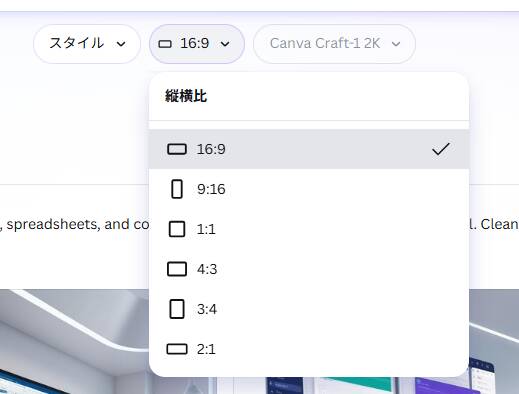Open the Canva Craft-1 2K model dropdown
Screen dimensions: 519x394
click(334, 44)
